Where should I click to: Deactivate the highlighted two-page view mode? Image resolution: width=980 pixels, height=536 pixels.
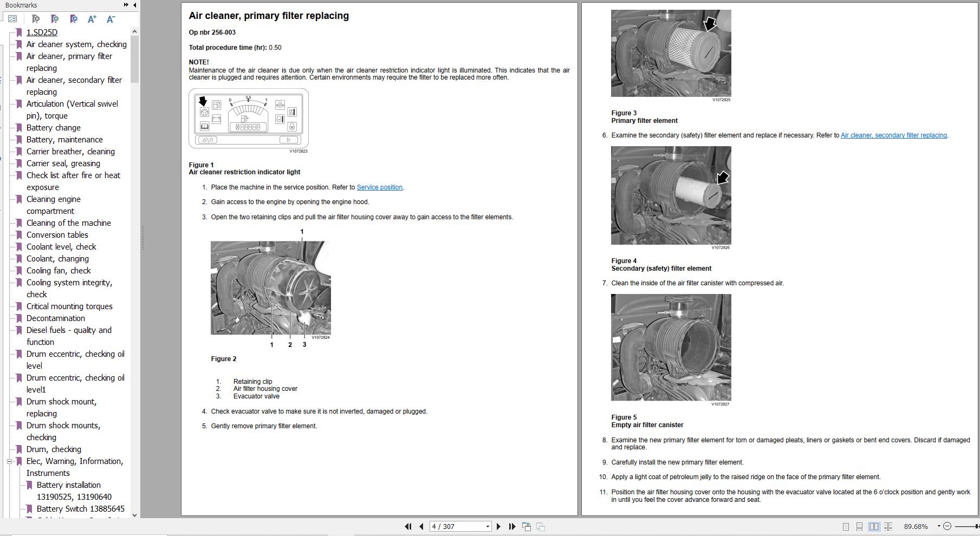pyautogui.click(x=874, y=526)
